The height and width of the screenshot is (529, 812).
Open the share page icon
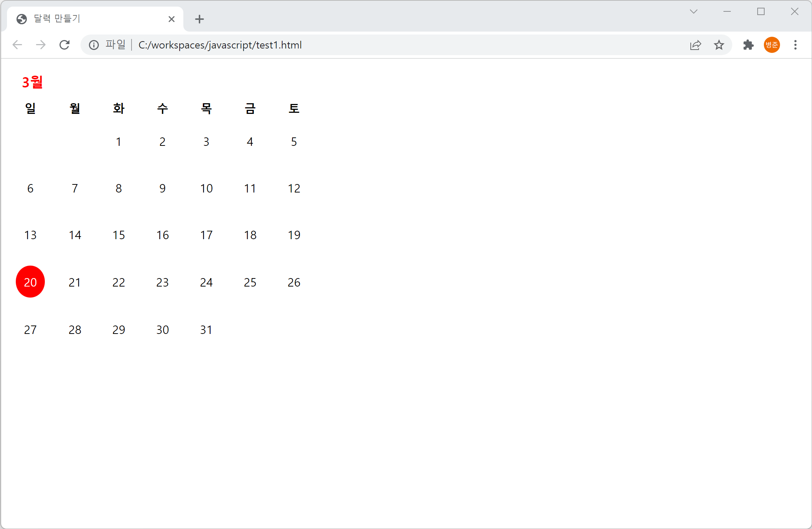(x=696, y=45)
